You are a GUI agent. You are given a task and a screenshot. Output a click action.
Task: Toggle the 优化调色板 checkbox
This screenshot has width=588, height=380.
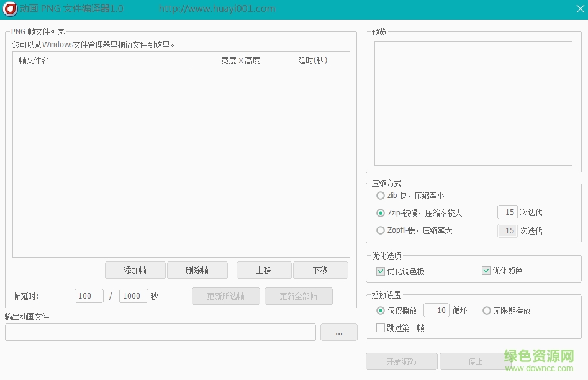point(381,271)
